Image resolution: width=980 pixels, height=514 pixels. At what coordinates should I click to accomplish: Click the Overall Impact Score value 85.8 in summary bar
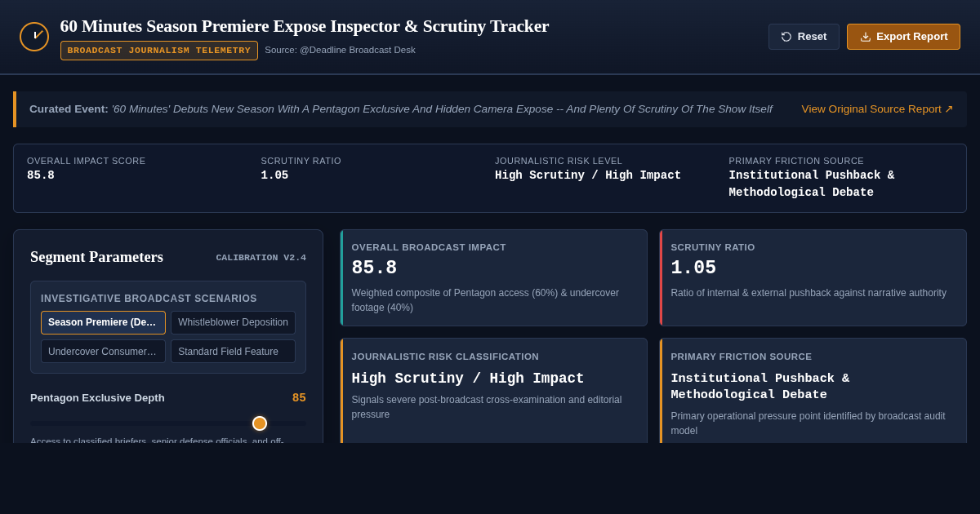pos(41,175)
